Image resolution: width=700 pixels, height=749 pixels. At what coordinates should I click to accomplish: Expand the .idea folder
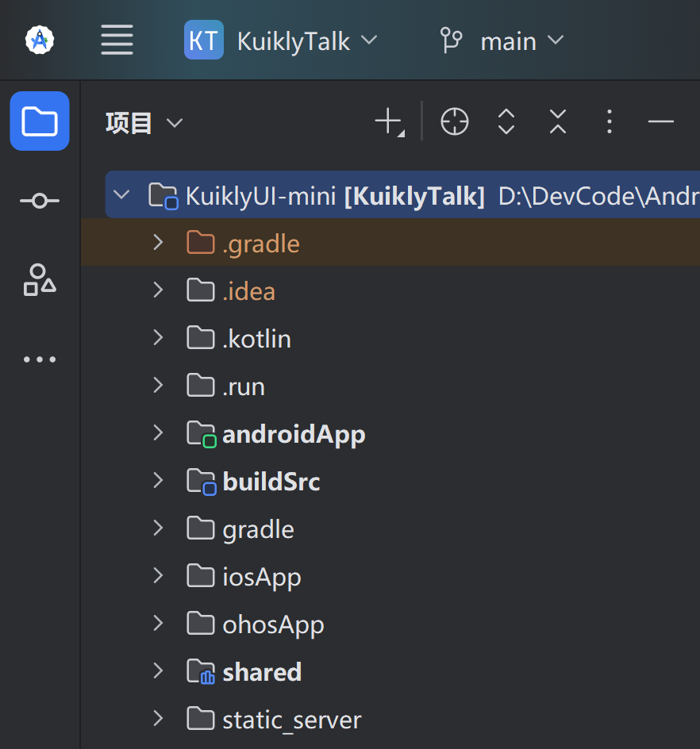[x=158, y=290]
